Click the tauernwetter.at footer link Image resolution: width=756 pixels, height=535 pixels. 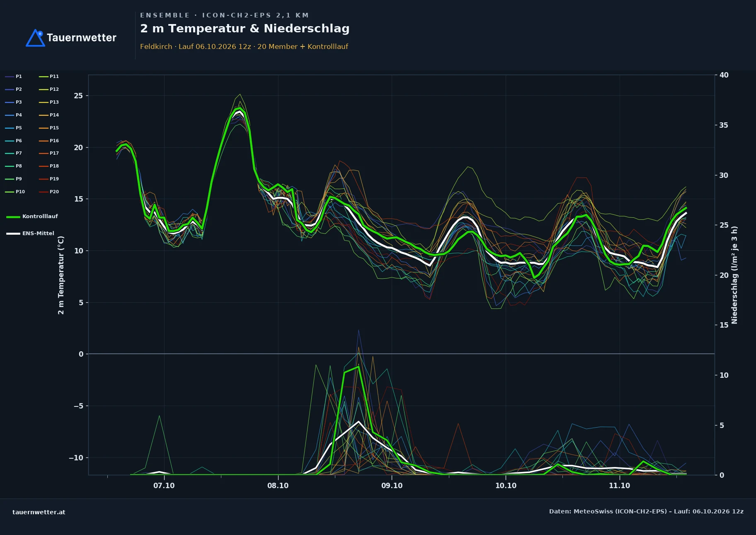pyautogui.click(x=39, y=512)
